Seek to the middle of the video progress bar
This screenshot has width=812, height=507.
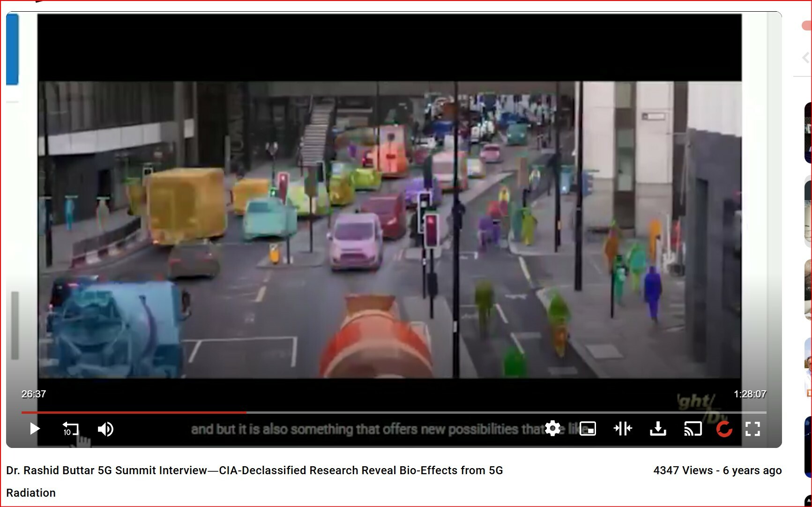pos(394,412)
